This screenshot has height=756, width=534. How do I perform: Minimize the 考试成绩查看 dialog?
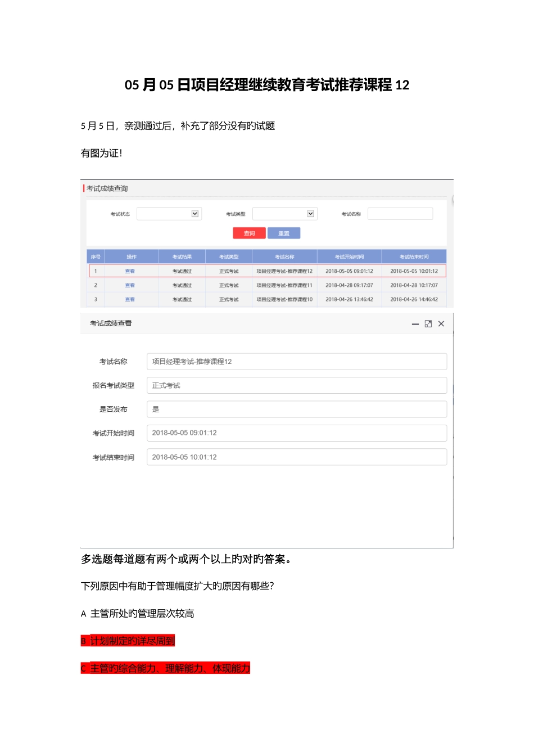415,324
